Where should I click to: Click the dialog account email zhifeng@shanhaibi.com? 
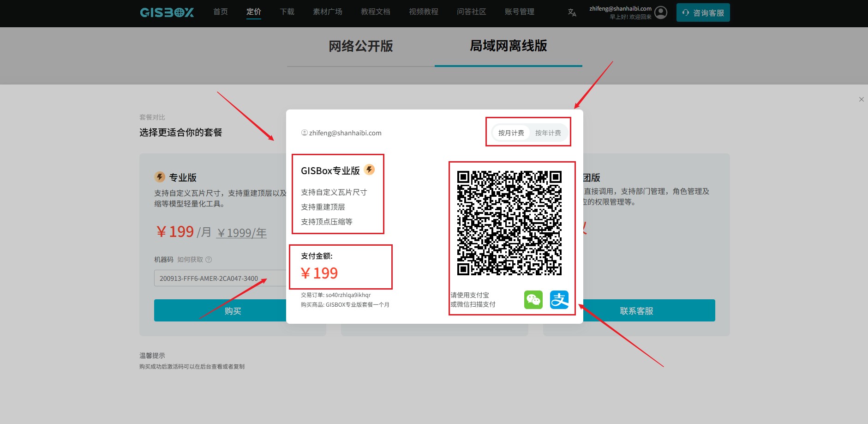tap(345, 133)
